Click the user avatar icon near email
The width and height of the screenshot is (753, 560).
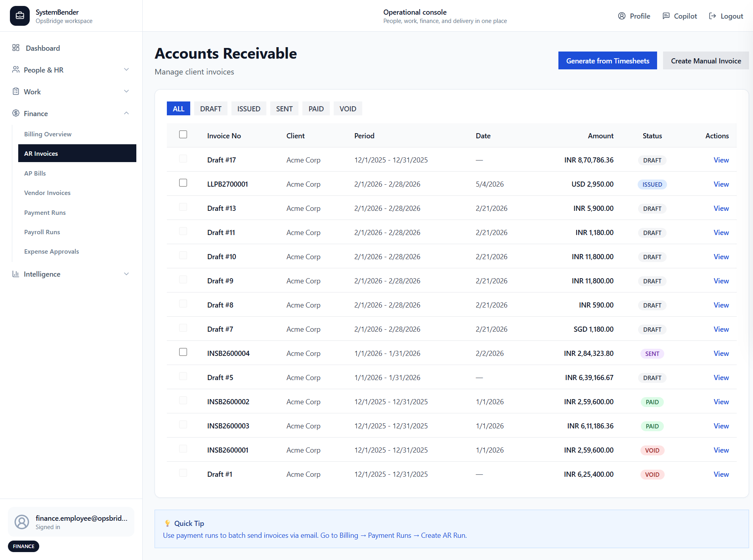tap(22, 522)
